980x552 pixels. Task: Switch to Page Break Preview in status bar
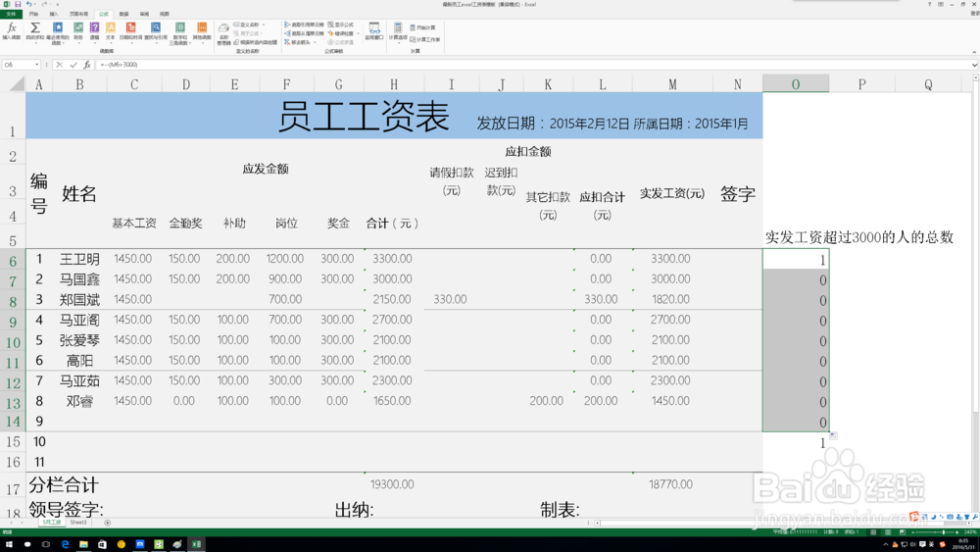tap(902, 532)
